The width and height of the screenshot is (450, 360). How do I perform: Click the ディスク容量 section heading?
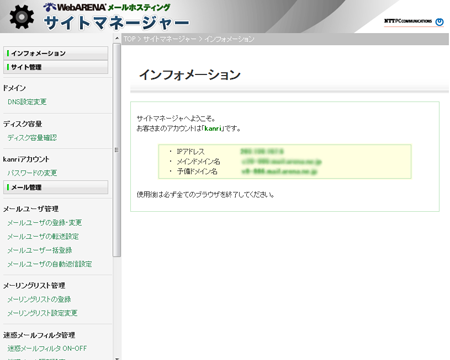23,124
